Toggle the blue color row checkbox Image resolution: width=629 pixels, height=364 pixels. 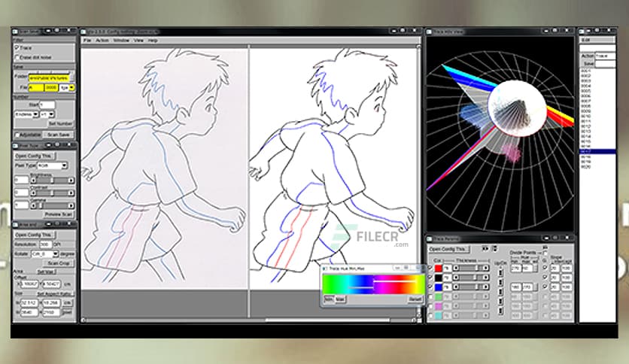(430, 287)
